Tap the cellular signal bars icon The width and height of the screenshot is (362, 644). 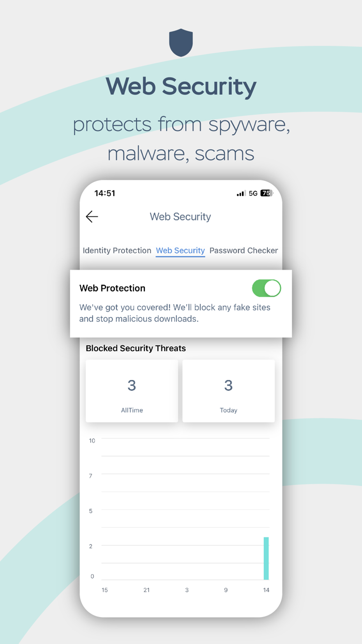(x=241, y=193)
